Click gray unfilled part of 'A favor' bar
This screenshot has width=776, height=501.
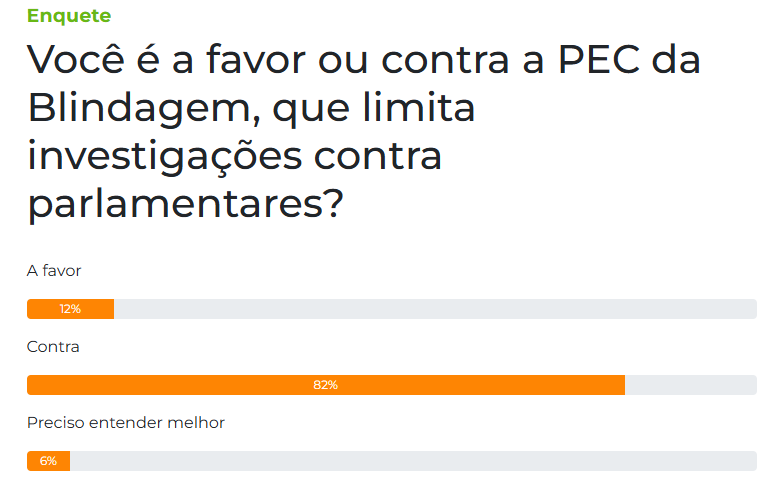pos(436,309)
